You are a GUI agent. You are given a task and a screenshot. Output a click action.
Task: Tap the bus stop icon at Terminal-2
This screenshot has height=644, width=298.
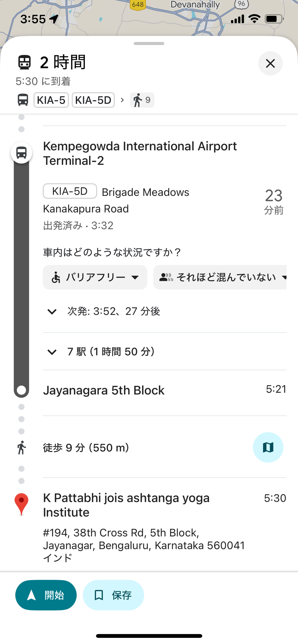pyautogui.click(x=21, y=153)
